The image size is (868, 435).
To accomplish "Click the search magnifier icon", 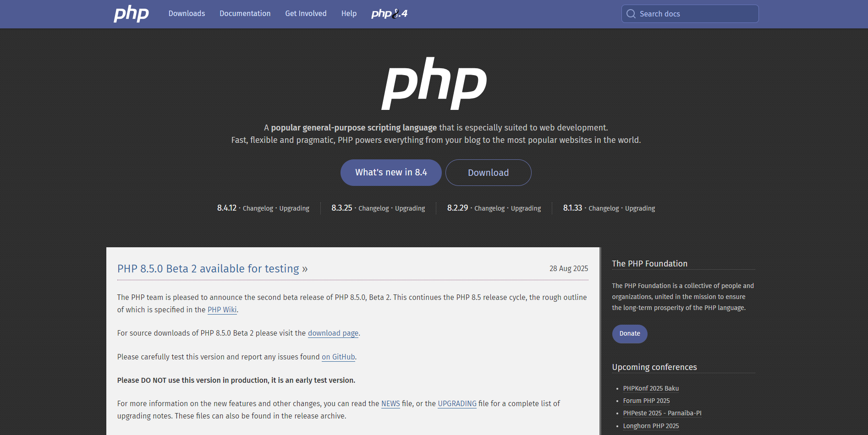I will (x=631, y=14).
